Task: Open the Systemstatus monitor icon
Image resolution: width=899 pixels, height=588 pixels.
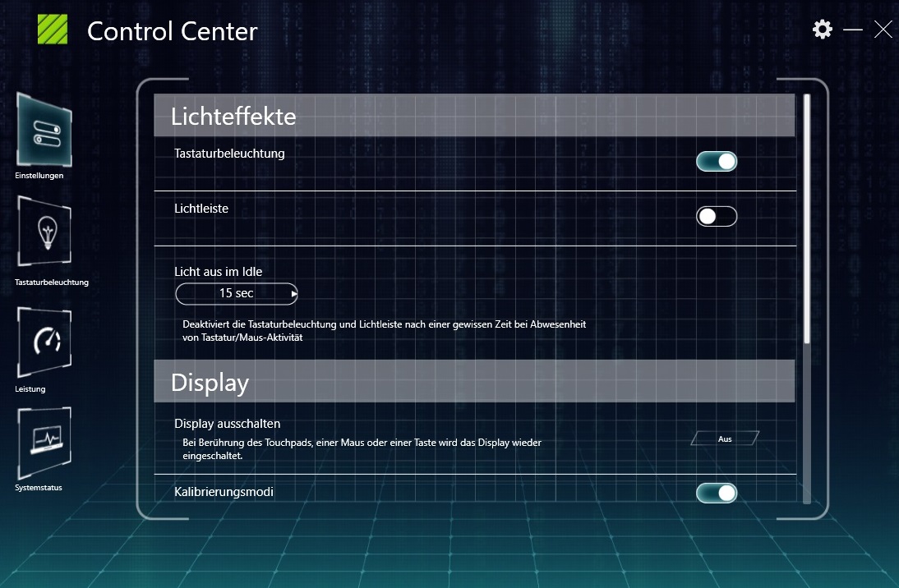Action: point(44,443)
